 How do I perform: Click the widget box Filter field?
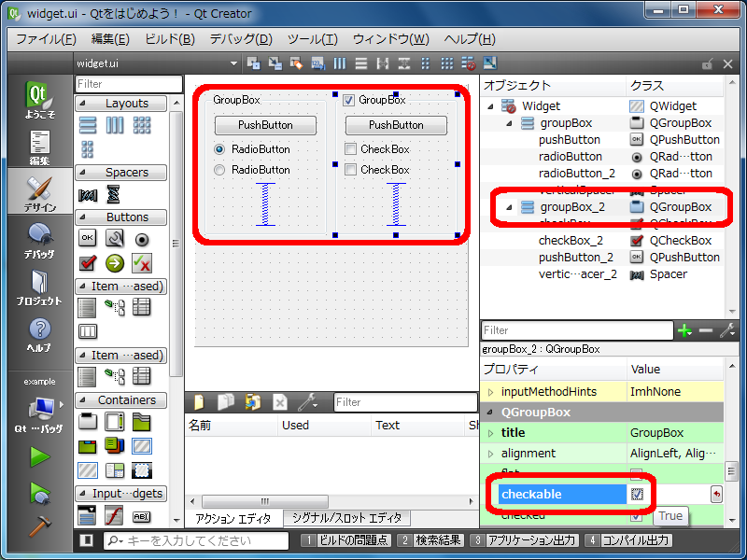point(128,84)
